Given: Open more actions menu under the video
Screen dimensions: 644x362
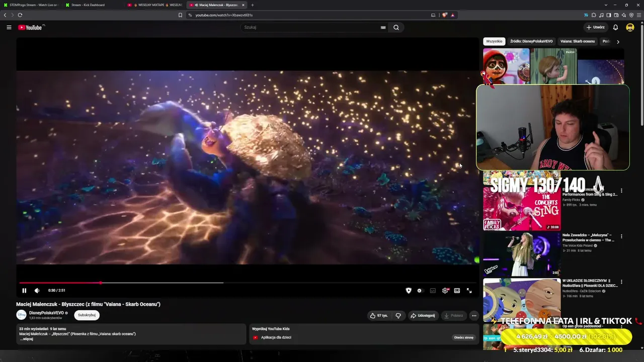Looking at the screenshot, I should (474, 316).
